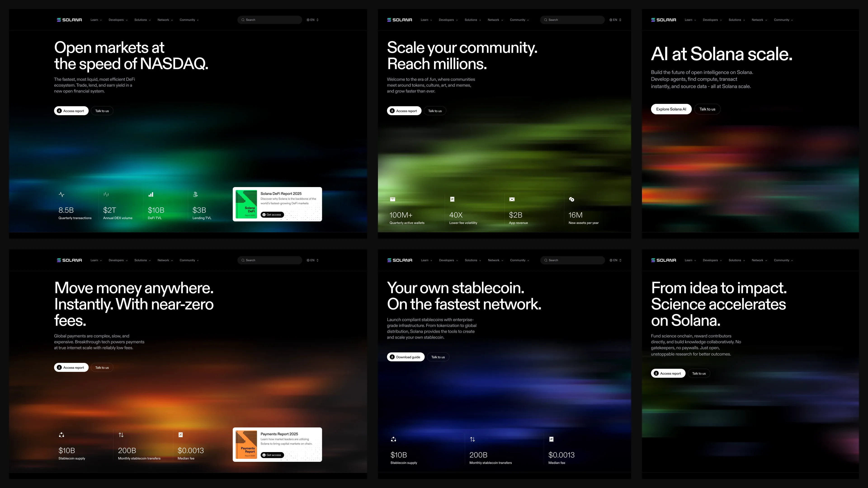Expand Solutions dropdown on Open markets page

pyautogui.click(x=143, y=20)
